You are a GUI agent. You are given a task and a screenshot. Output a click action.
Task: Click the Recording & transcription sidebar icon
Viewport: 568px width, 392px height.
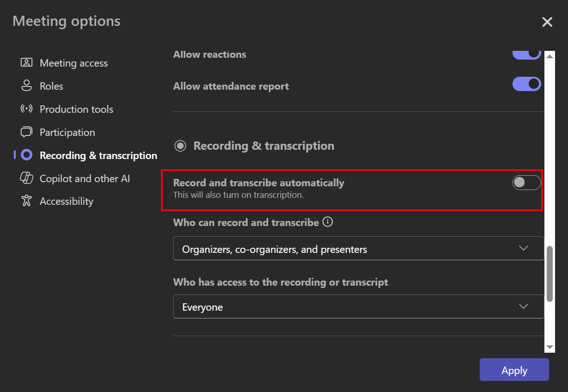coord(27,155)
